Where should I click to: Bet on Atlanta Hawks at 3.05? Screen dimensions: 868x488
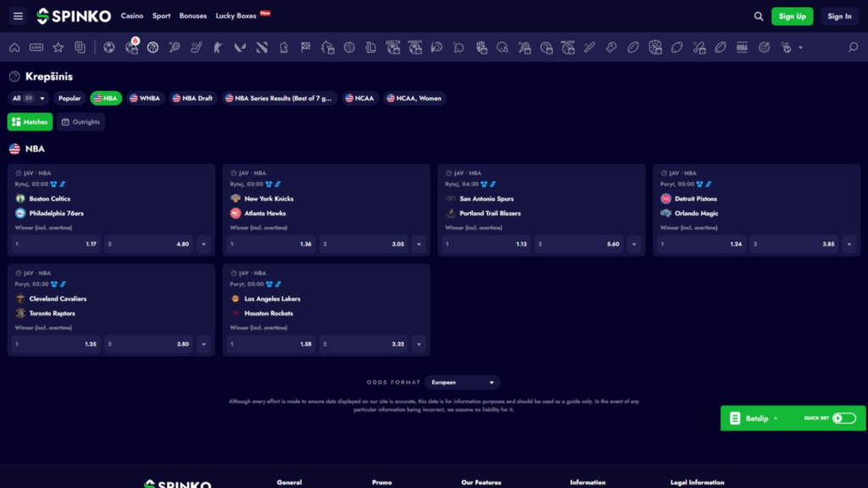pos(364,244)
